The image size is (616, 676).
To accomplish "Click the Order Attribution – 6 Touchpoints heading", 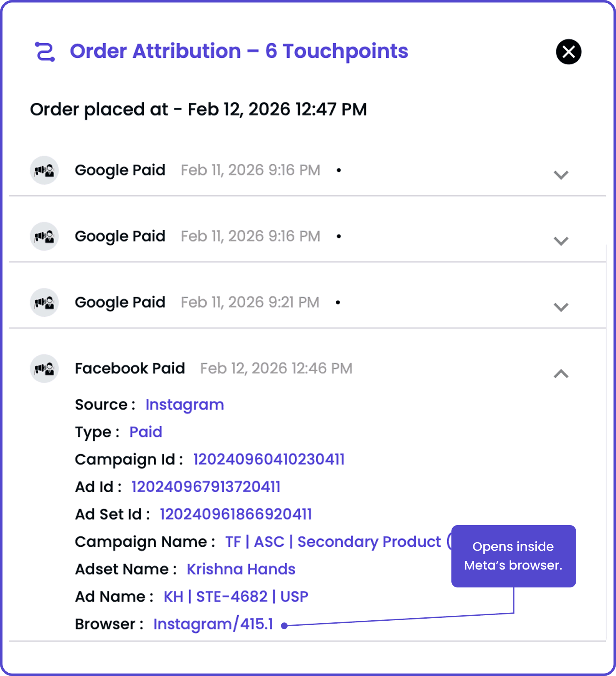I will point(239,51).
